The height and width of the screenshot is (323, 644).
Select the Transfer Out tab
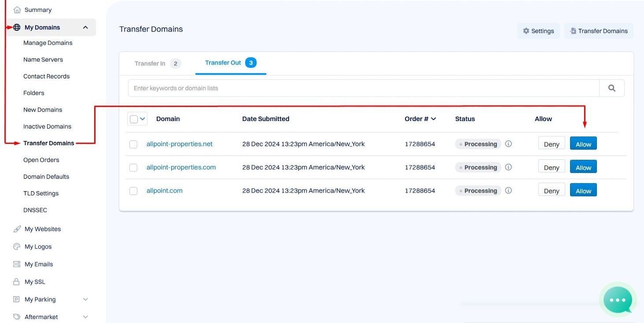click(x=231, y=63)
